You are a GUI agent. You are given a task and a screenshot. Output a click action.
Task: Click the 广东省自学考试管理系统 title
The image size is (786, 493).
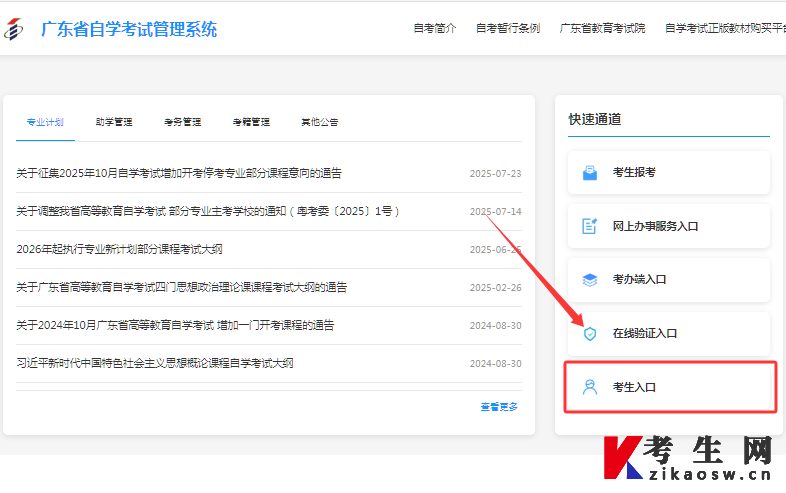[129, 29]
